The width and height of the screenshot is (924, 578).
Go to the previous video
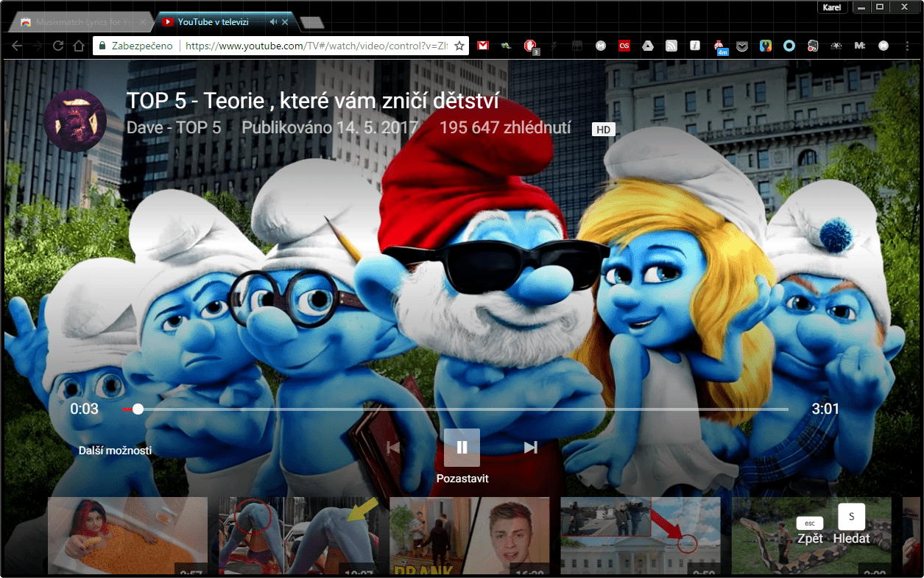click(393, 447)
